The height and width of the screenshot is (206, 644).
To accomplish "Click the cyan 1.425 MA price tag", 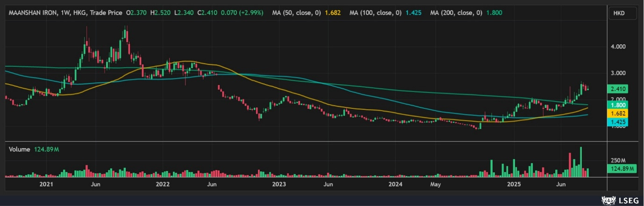I will pos(618,122).
